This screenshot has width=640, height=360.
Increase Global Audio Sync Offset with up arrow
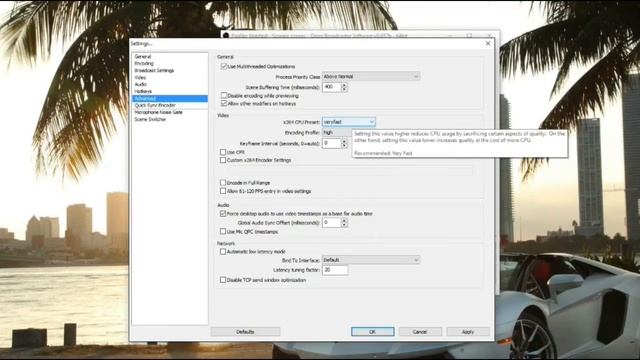click(x=344, y=220)
